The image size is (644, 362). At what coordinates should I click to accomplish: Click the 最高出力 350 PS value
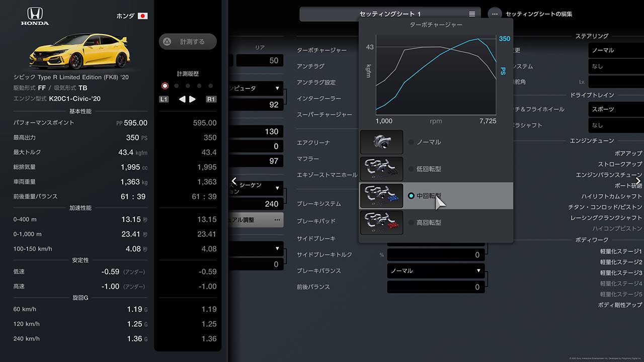tap(136, 137)
